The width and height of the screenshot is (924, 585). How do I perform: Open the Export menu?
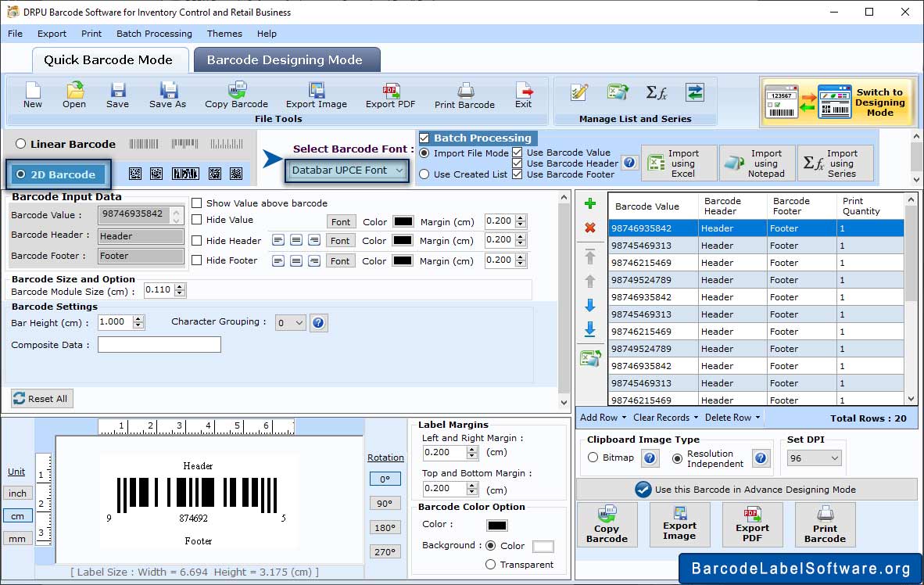click(52, 34)
